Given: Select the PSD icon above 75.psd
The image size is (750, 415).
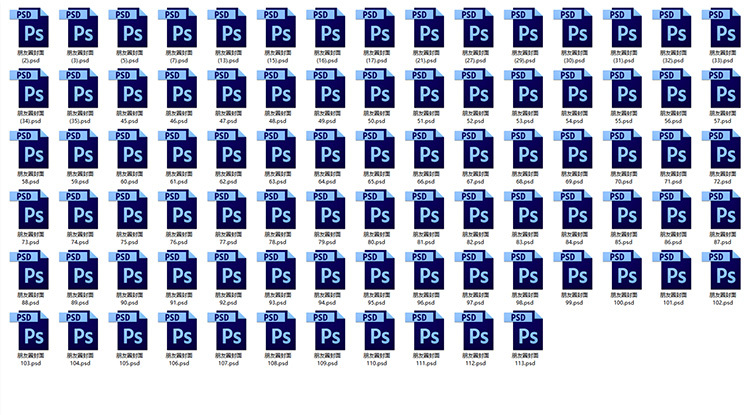Looking at the screenshot, I should point(128,209).
